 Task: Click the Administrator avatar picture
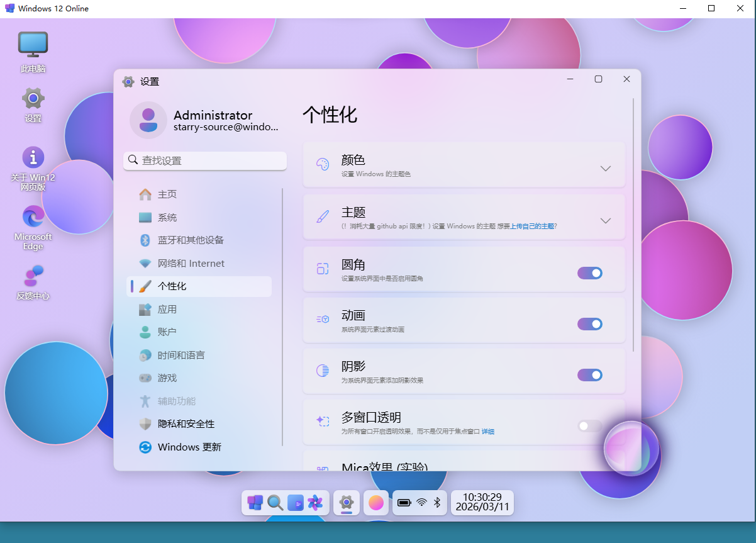[x=148, y=120]
